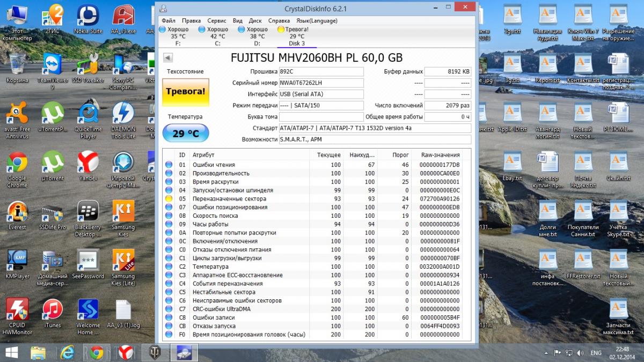Open the TeamViewer 9 desktop shortcut
The image size is (644, 362).
pos(53,71)
